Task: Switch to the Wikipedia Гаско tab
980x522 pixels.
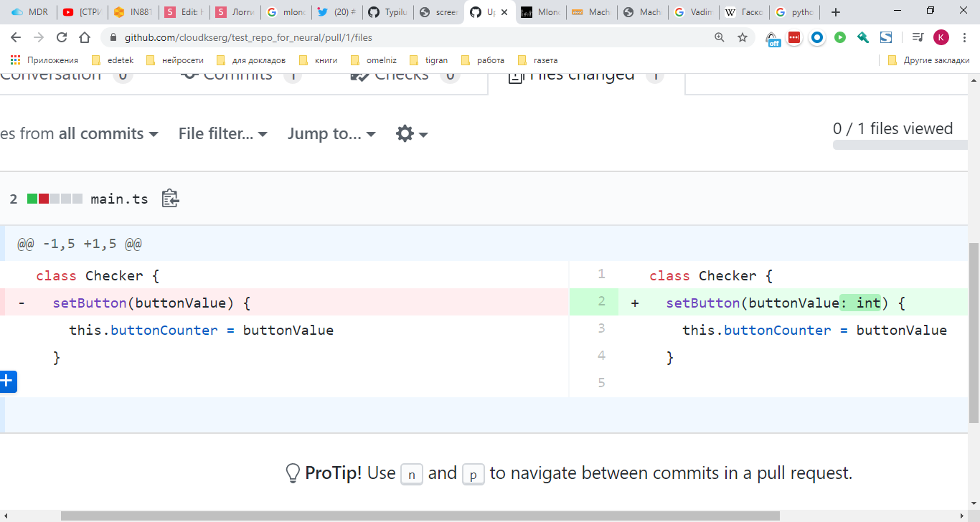Action: 744,12
